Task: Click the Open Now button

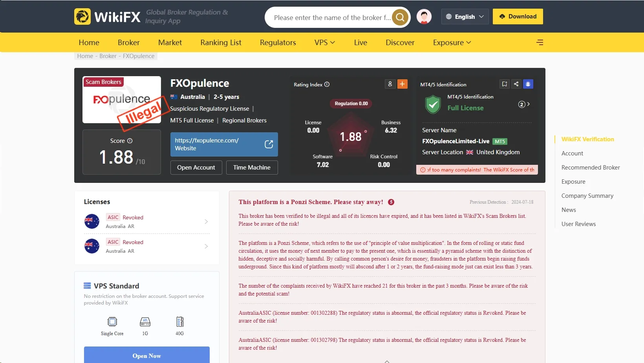Action: [x=147, y=356]
